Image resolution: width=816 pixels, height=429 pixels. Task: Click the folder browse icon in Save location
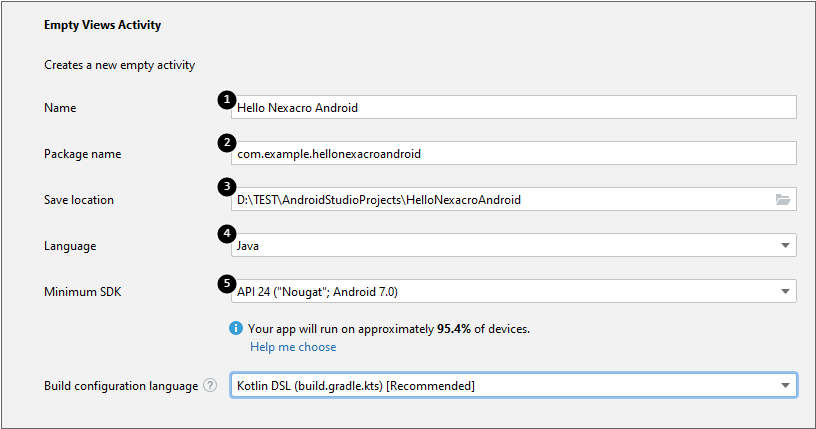point(783,199)
